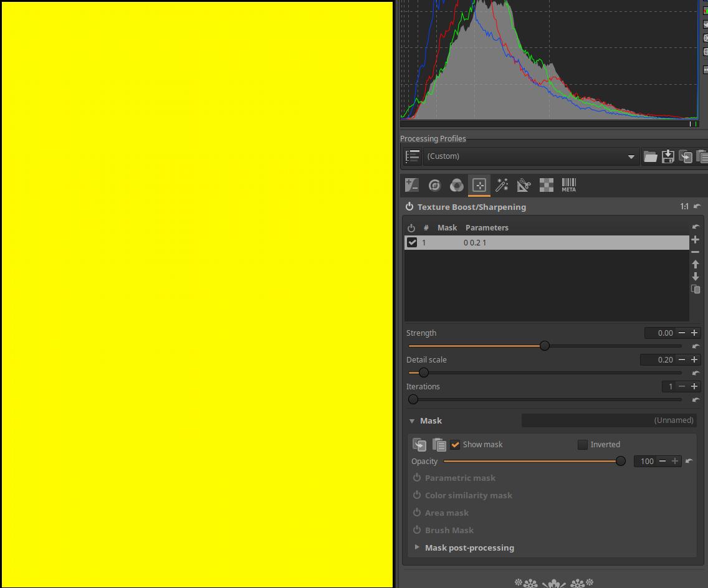Viewport: 708px width, 588px height.
Task: Add a new region with the plus icon
Action: [696, 240]
